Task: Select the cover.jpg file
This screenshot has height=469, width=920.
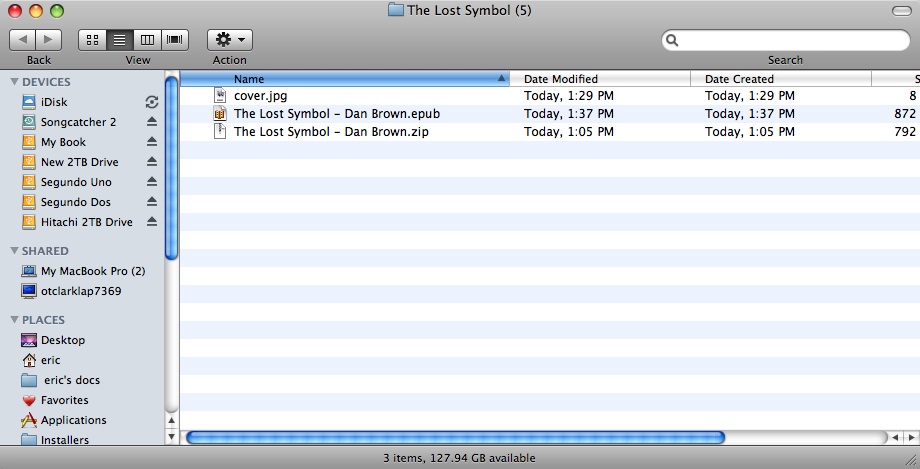Action: coord(261,96)
